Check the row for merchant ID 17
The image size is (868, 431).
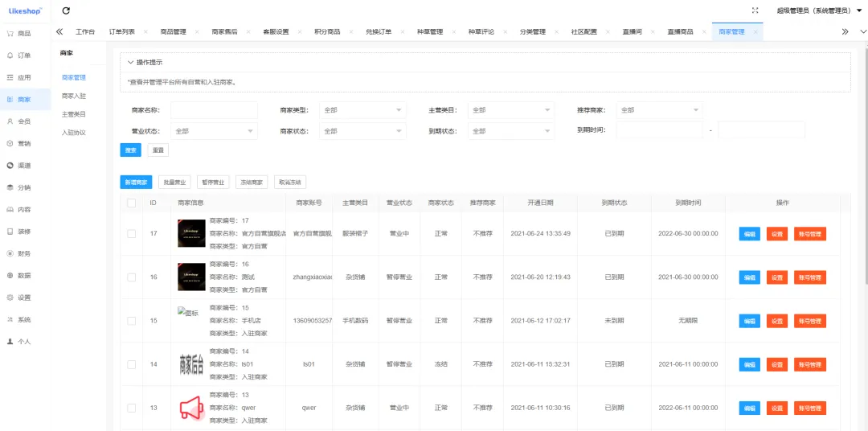point(131,234)
